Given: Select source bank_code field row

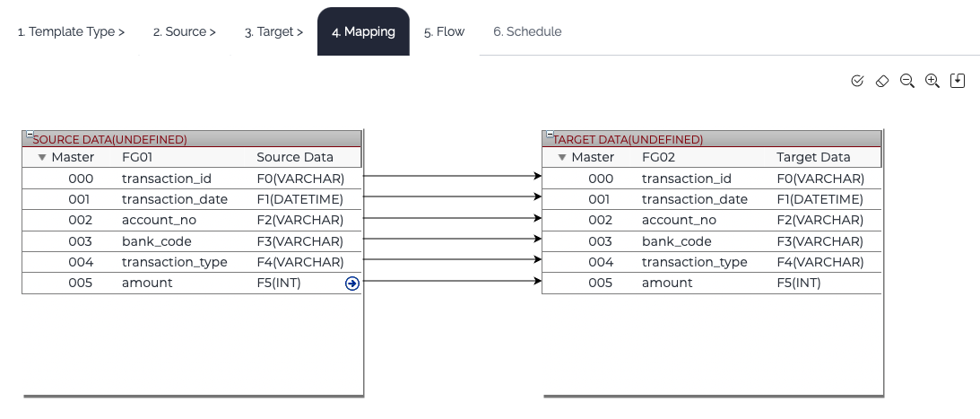Looking at the screenshot, I should tap(157, 241).
